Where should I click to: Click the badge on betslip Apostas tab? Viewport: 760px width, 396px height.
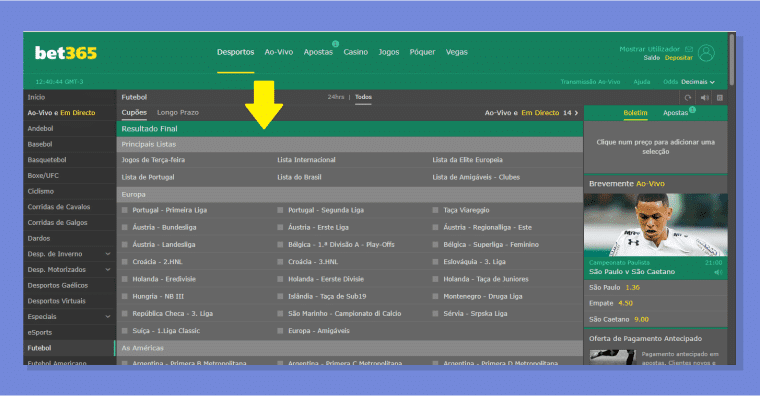(692, 110)
